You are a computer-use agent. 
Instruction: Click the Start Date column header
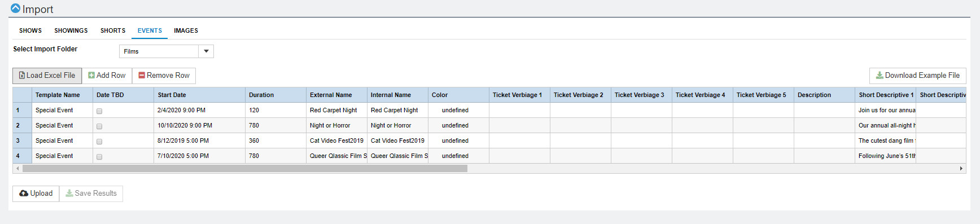coord(199,95)
